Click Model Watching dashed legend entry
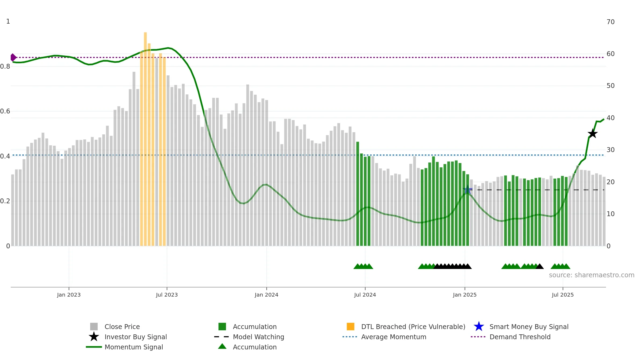 [249, 337]
